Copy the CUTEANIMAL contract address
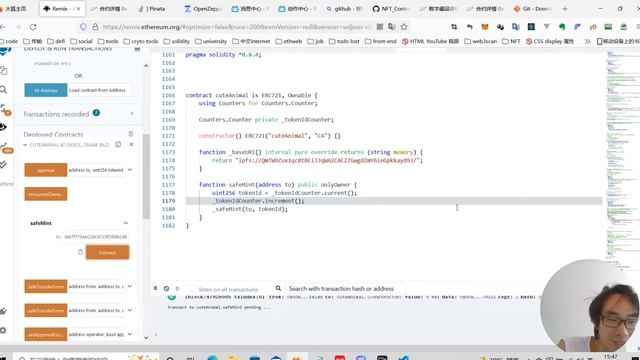 [118, 144]
